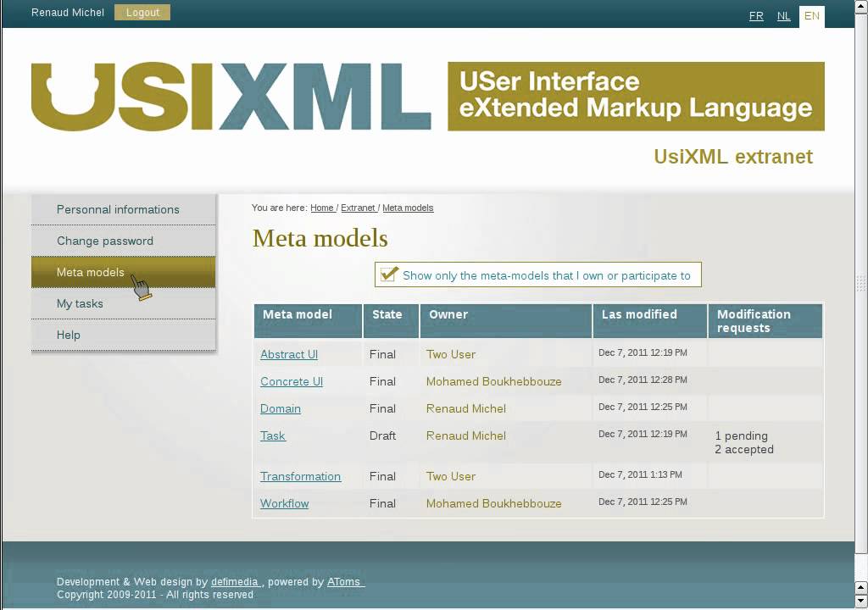
Task: Go to Extranet in the breadcrumb
Action: [359, 208]
